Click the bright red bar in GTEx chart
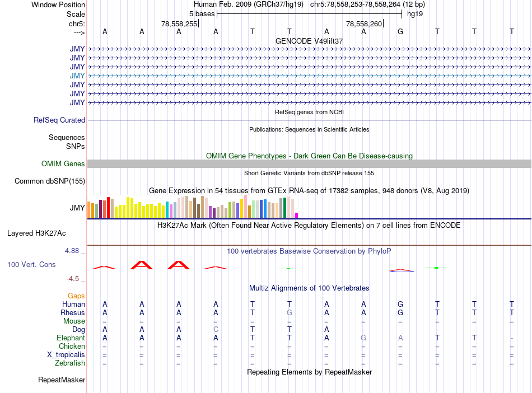 click(x=108, y=207)
